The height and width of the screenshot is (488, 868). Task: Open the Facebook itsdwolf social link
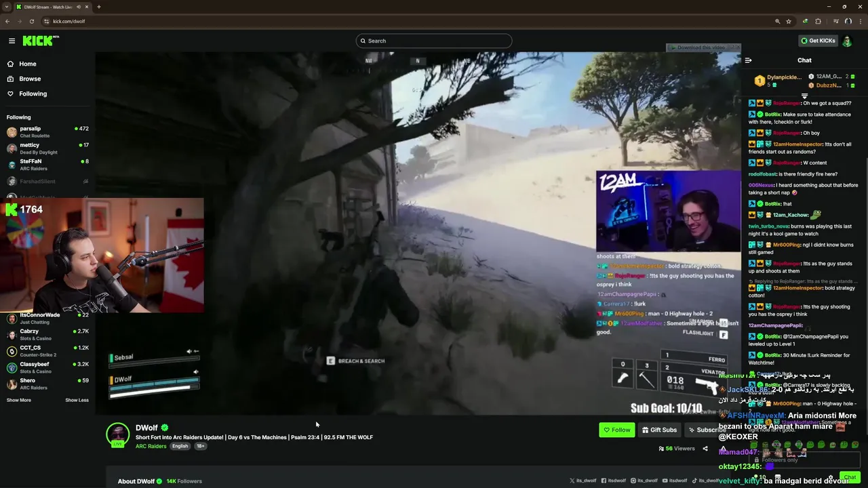click(x=613, y=481)
